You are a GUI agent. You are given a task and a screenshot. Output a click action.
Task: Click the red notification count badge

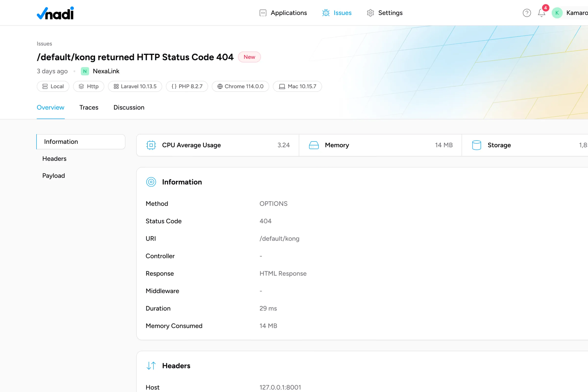click(x=545, y=8)
